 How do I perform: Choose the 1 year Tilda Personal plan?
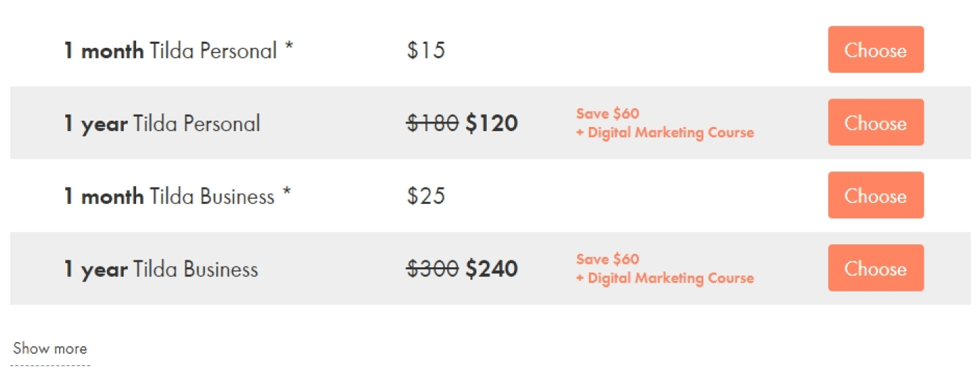875,123
